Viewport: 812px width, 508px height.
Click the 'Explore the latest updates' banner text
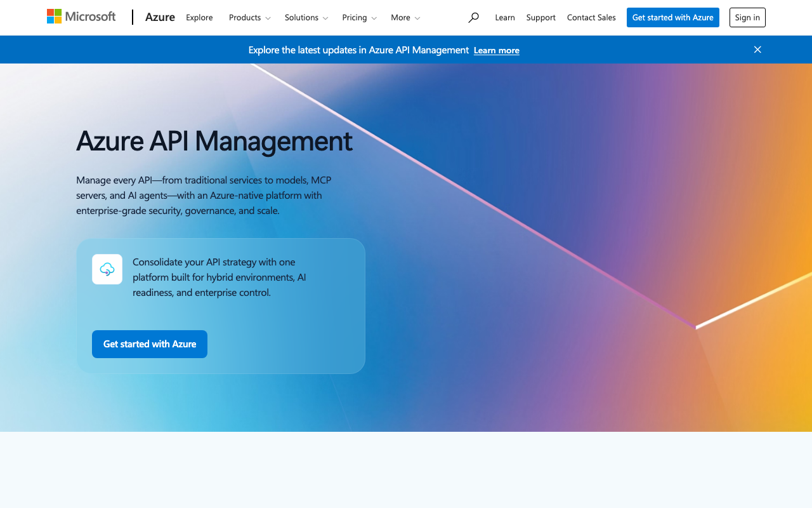tap(358, 50)
